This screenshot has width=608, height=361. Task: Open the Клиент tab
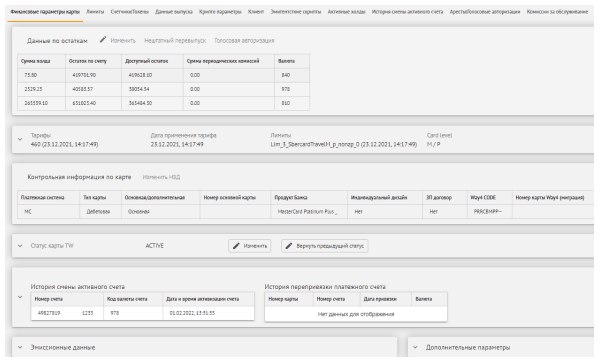pos(256,12)
